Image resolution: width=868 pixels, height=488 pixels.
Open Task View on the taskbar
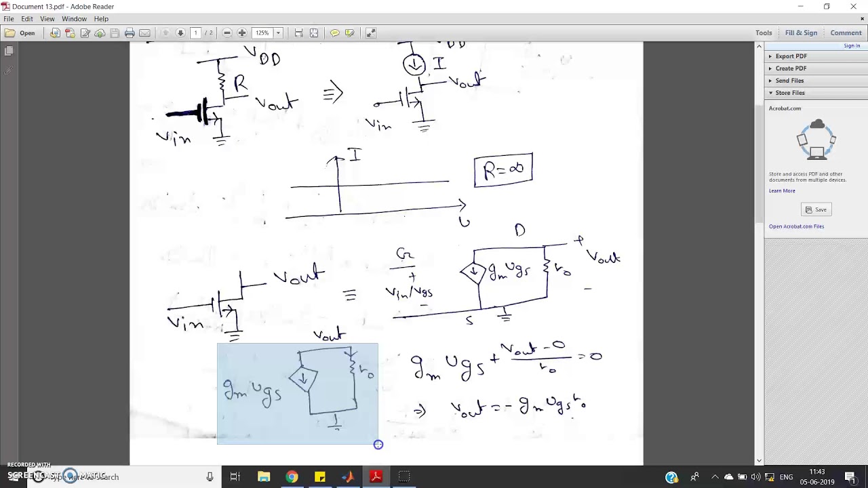(x=235, y=477)
